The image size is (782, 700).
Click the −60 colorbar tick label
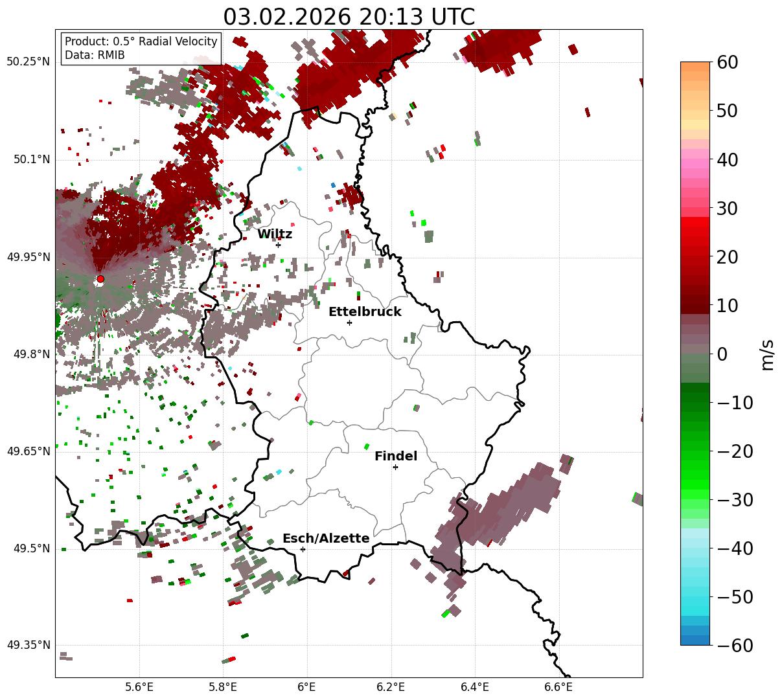tap(735, 645)
